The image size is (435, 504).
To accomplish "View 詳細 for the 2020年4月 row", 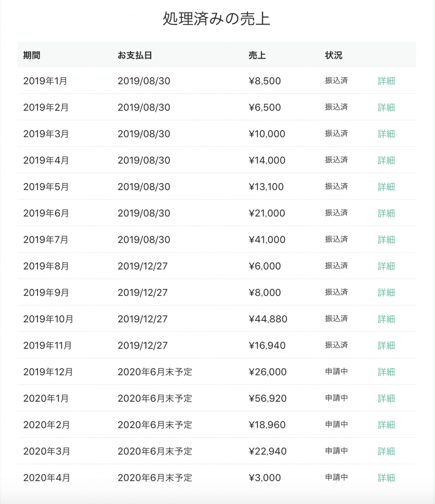I will [386, 478].
